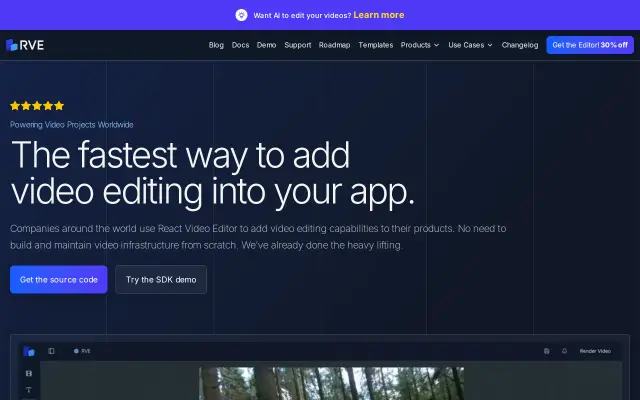Go to the Demo page
The width and height of the screenshot is (640, 400).
pyautogui.click(x=267, y=45)
